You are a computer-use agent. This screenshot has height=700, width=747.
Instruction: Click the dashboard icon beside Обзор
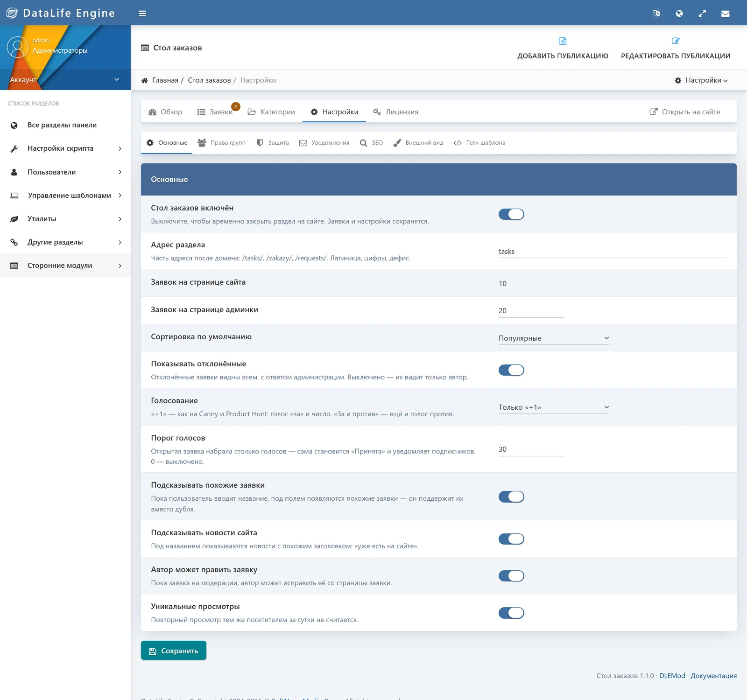coord(153,112)
